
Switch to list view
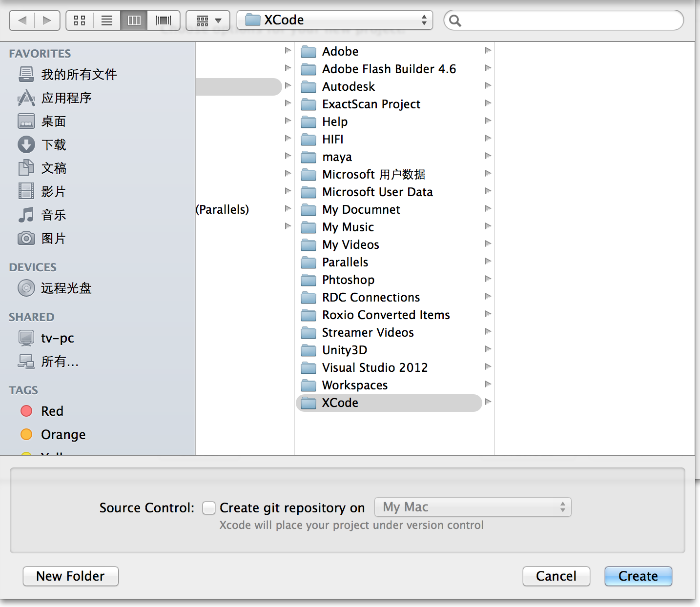107,20
